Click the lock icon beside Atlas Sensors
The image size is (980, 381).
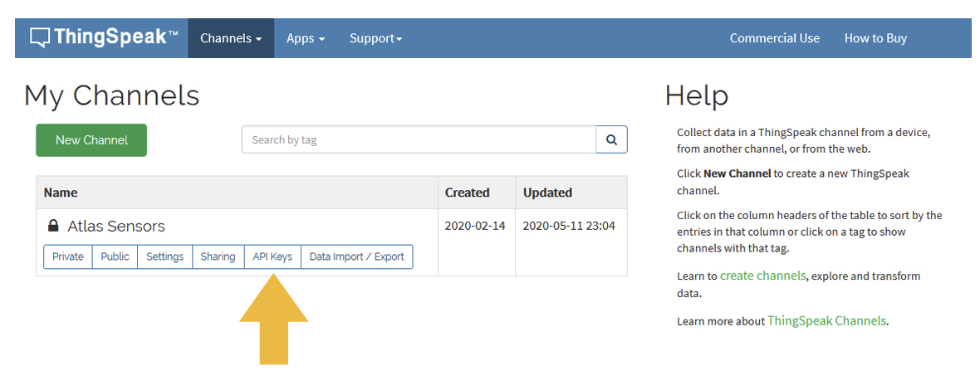pos(53,226)
